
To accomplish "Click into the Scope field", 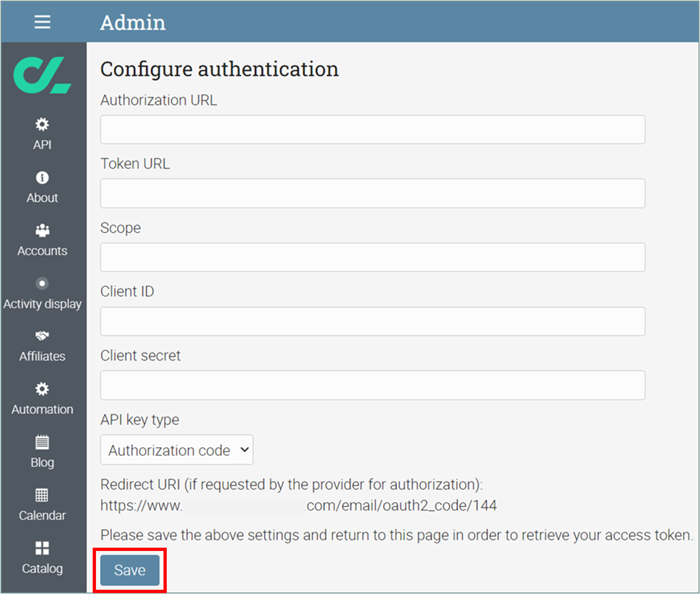I will click(372, 257).
